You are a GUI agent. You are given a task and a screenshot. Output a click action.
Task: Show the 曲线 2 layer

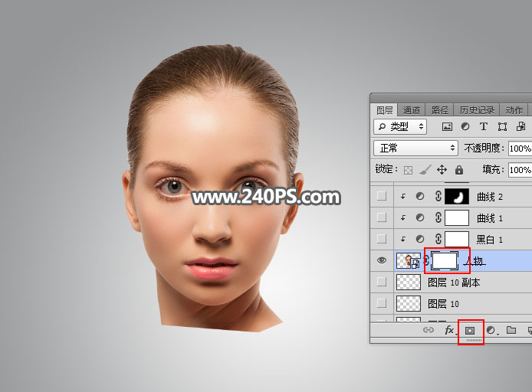pyautogui.click(x=381, y=197)
